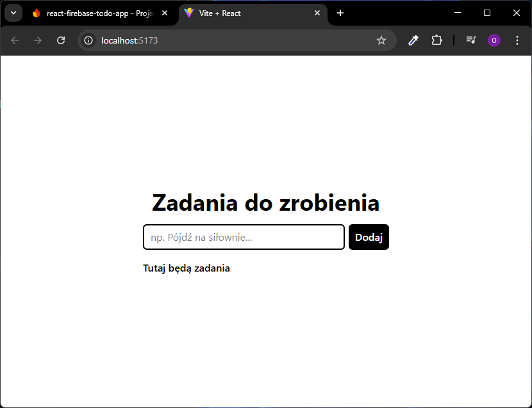Click the Tutaj będą zadania text
The image size is (532, 408).
pos(187,268)
